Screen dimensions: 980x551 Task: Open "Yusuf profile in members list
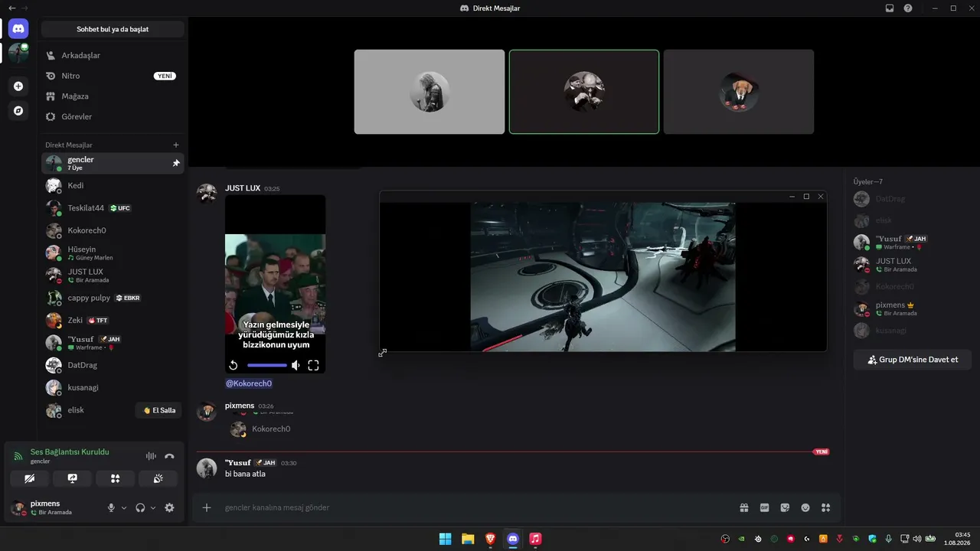click(x=913, y=243)
